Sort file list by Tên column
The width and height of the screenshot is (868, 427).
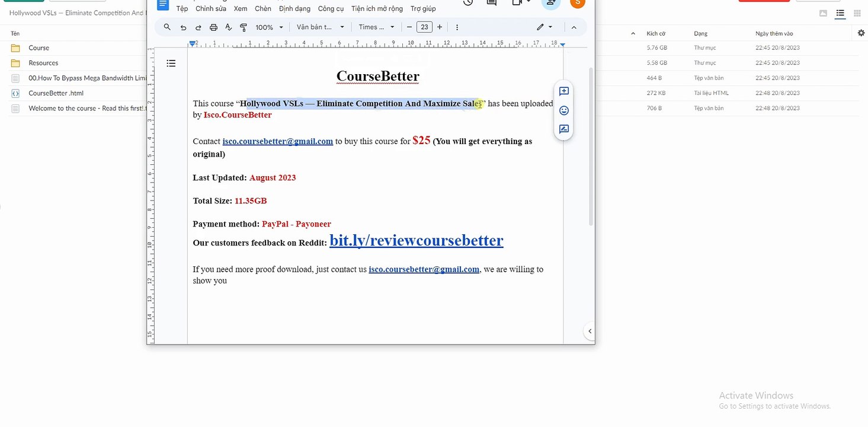15,34
